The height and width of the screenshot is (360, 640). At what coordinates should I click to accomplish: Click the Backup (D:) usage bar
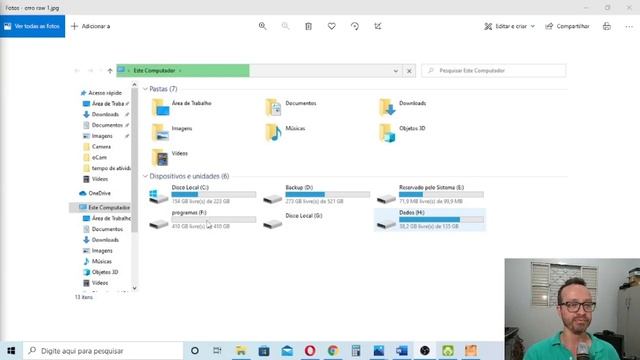click(x=328, y=195)
